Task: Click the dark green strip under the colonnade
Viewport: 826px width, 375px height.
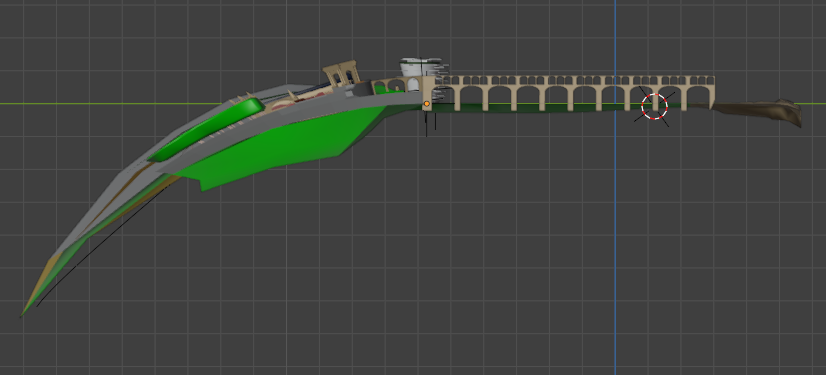Action: point(558,108)
